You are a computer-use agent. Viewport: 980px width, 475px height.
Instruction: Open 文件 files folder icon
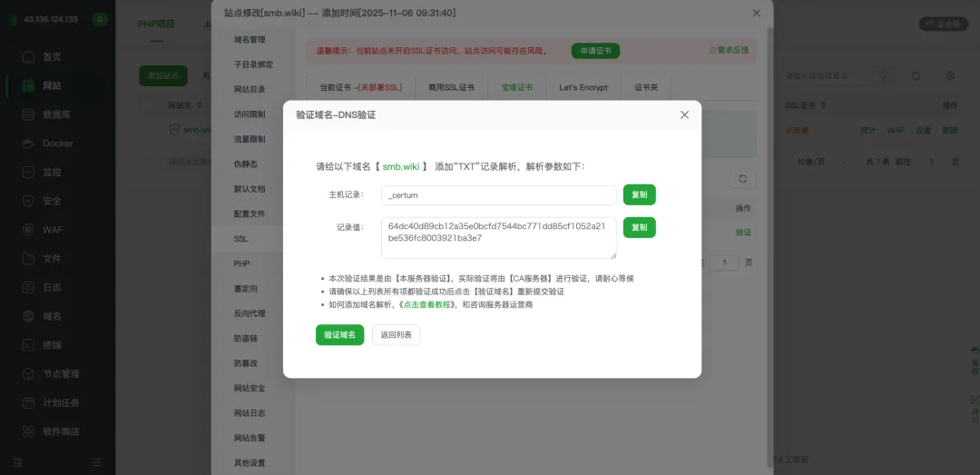point(27,259)
